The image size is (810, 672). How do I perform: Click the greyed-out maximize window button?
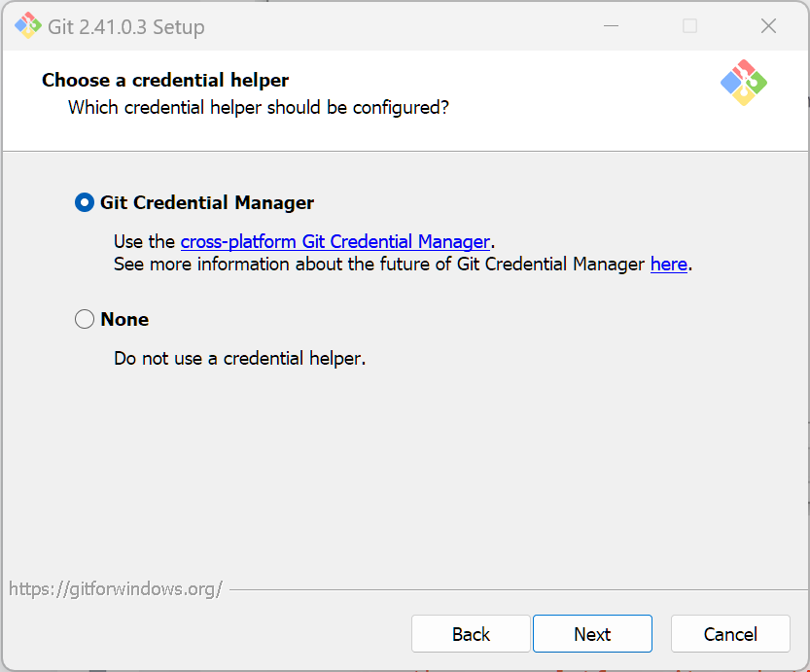click(689, 26)
